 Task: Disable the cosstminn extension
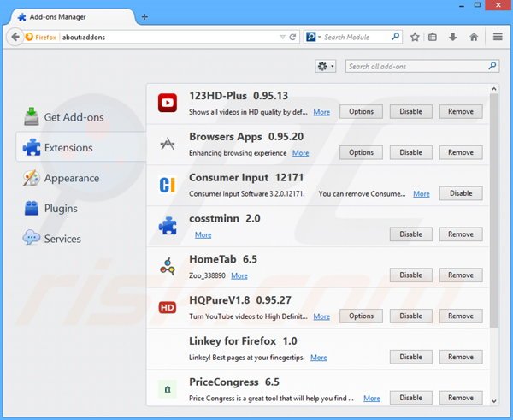pos(411,234)
